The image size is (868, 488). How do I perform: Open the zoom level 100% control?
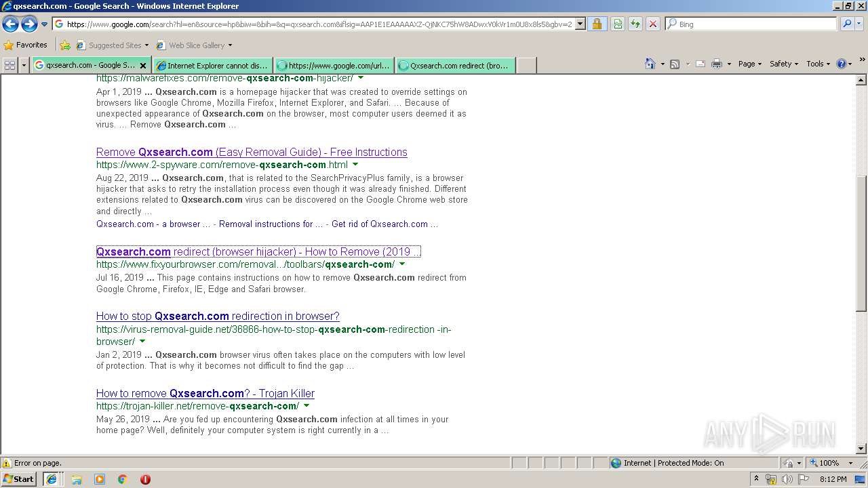[x=831, y=463]
